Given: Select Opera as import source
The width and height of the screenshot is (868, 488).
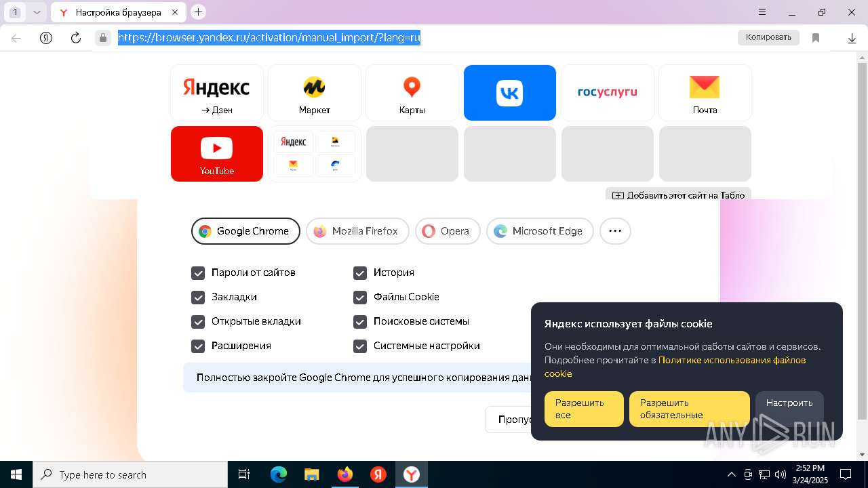Looking at the screenshot, I should (x=448, y=231).
